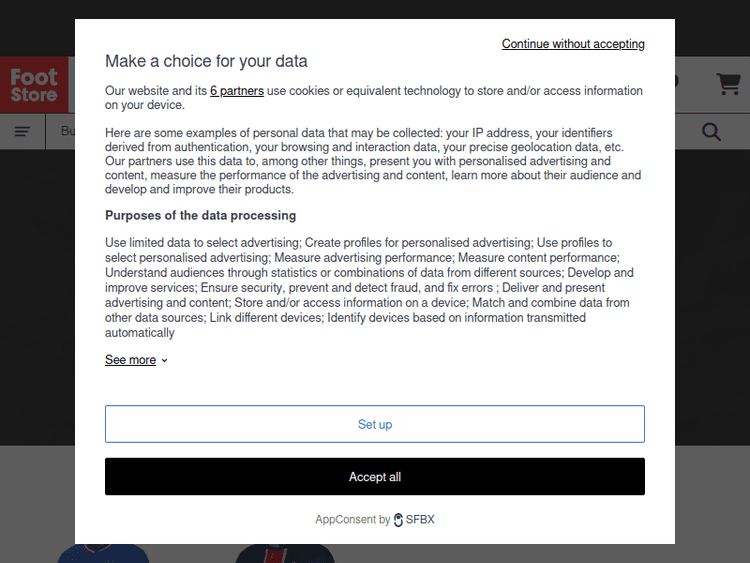The image size is (750, 563).
Task: Click Continue without accepting link
Action: click(573, 44)
